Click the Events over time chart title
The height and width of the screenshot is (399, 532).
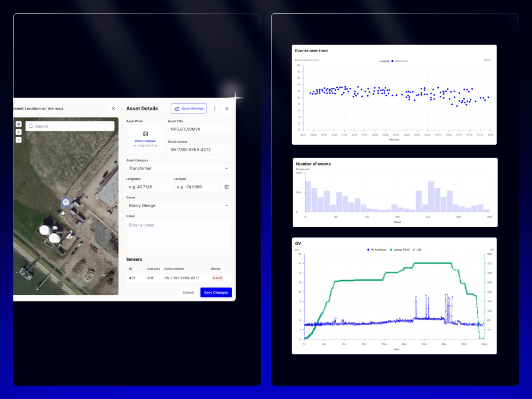pos(311,51)
